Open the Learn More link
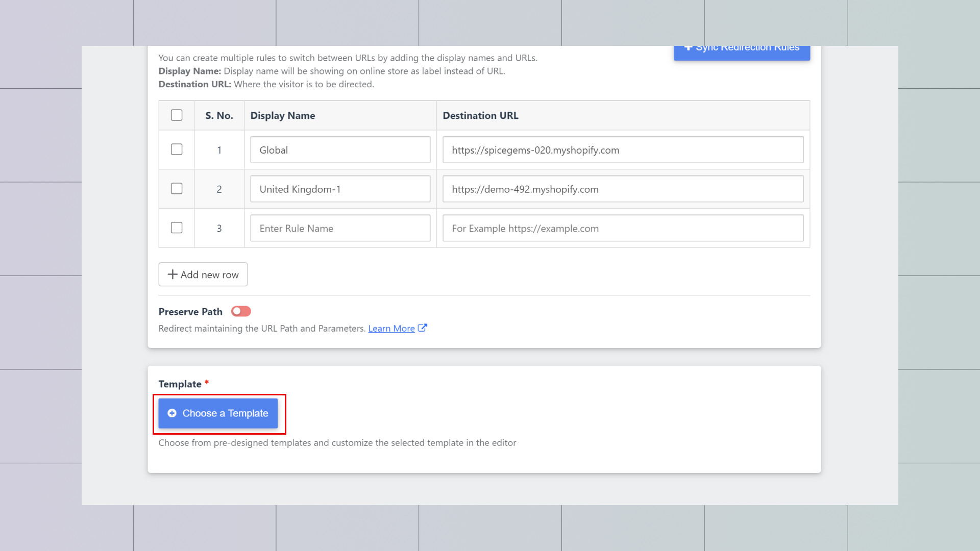 coord(391,329)
